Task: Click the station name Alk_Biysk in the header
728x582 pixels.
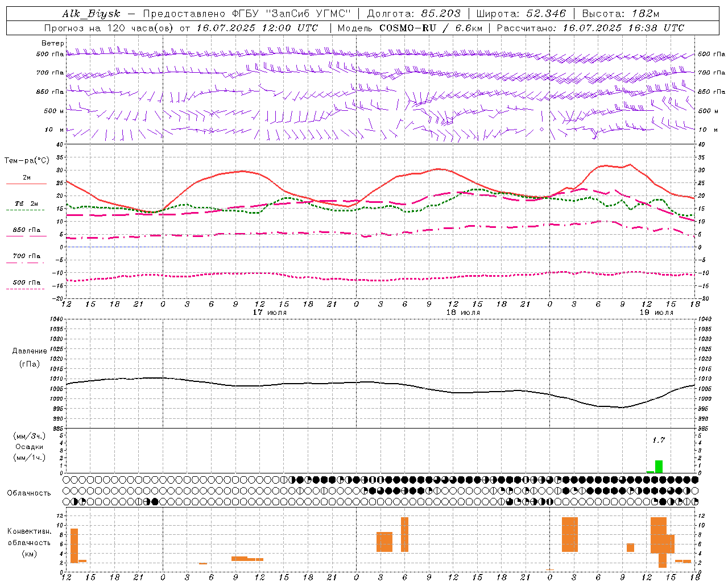Action: point(91,14)
